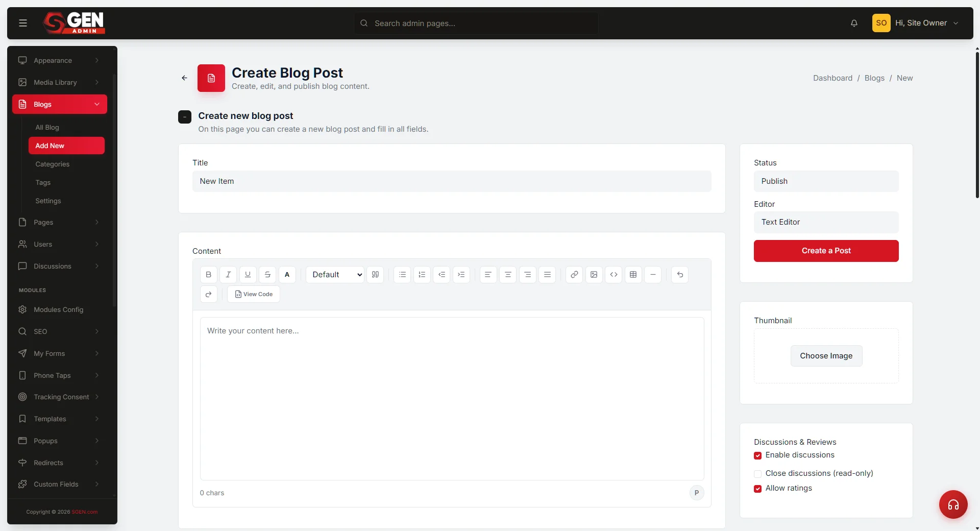Check Close discussions (read-only) checkbox
The image size is (980, 531).
pos(757,474)
